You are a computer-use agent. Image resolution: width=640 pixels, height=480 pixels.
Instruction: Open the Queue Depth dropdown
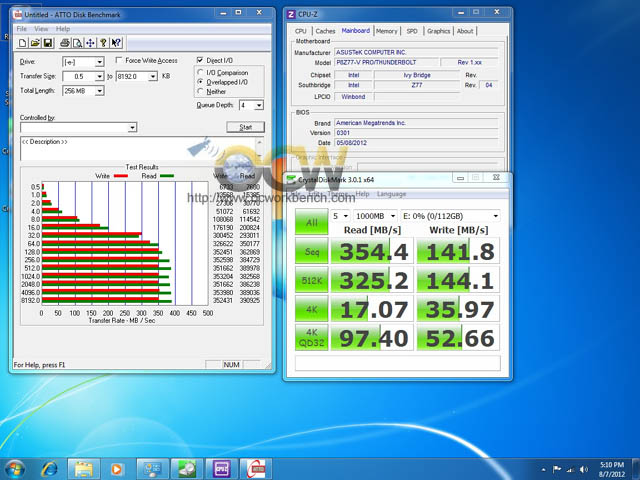pyautogui.click(x=259, y=105)
